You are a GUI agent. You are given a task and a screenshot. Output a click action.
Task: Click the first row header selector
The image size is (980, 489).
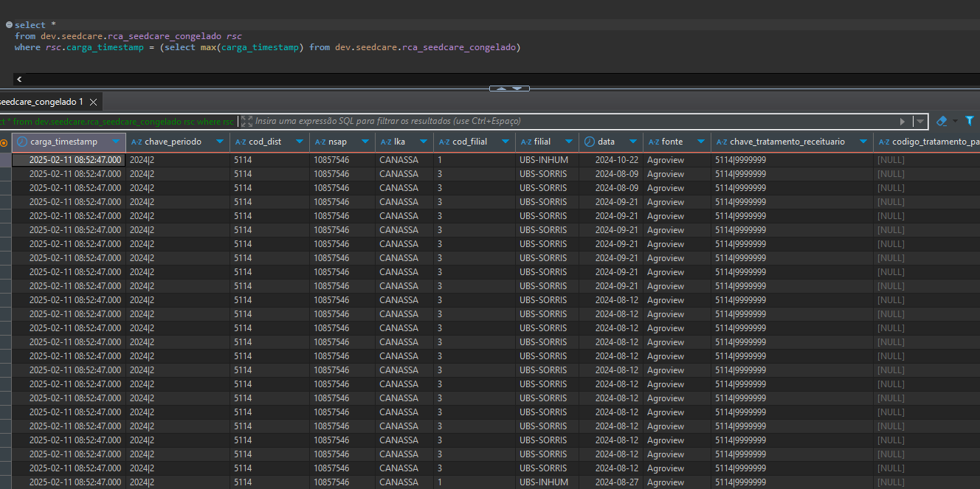(x=5, y=160)
